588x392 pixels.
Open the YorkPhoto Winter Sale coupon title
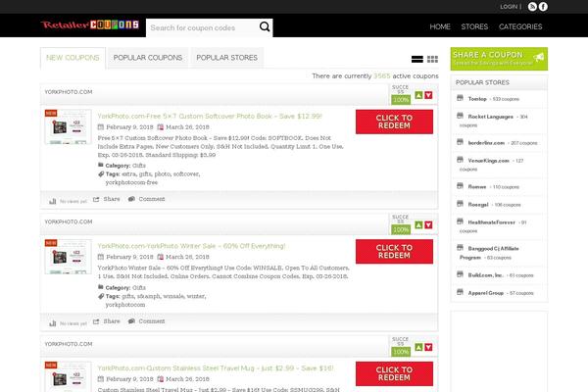[x=191, y=246]
